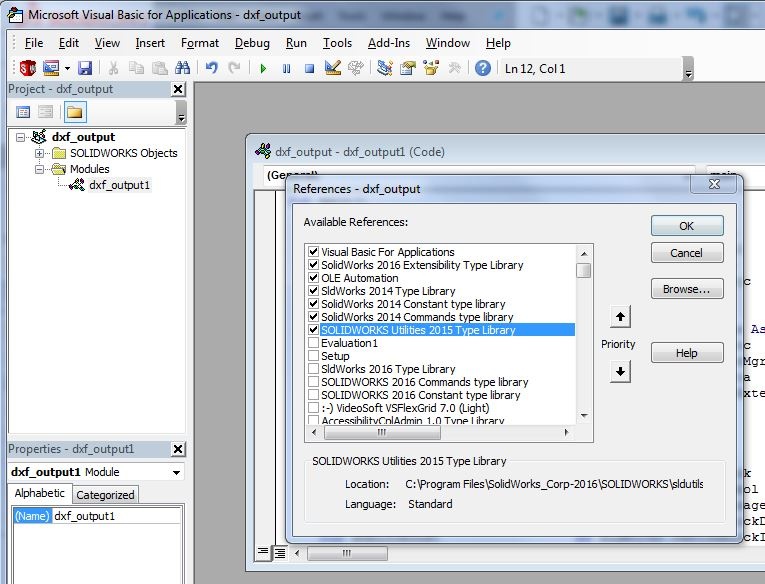Check the Evaluation1 reference
The image size is (765, 584).
[x=314, y=342]
